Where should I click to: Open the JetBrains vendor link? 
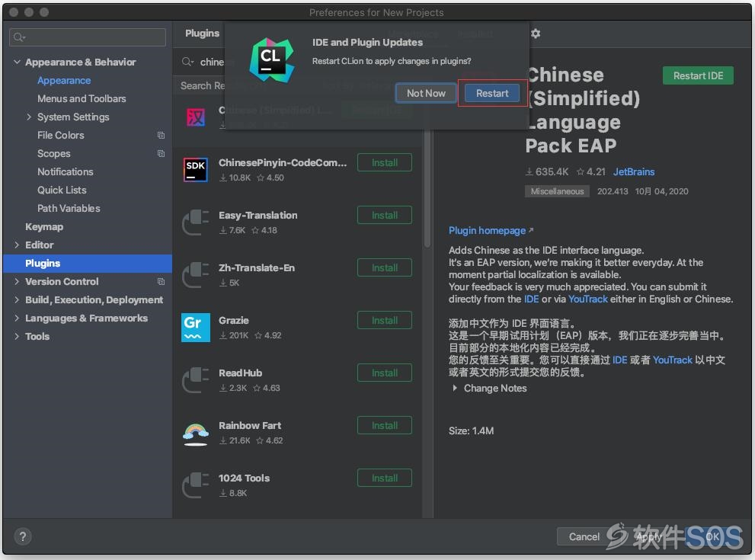[x=634, y=172]
